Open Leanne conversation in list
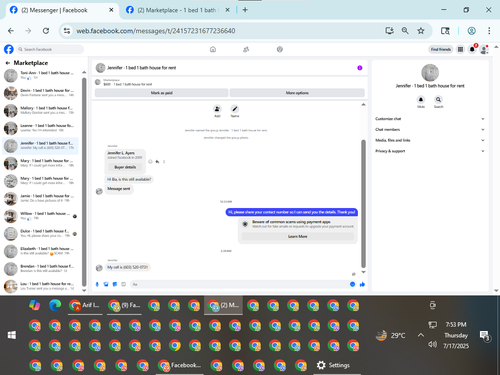 (x=40, y=128)
